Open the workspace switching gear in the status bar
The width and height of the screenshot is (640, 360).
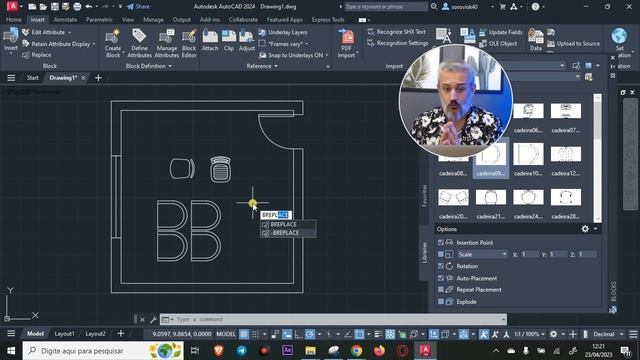[x=553, y=334]
